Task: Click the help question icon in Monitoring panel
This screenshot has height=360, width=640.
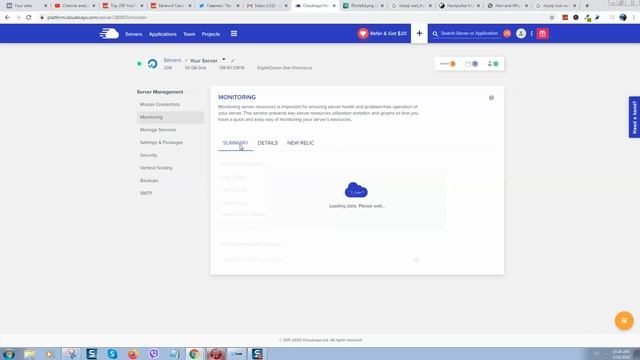Action: pyautogui.click(x=491, y=98)
